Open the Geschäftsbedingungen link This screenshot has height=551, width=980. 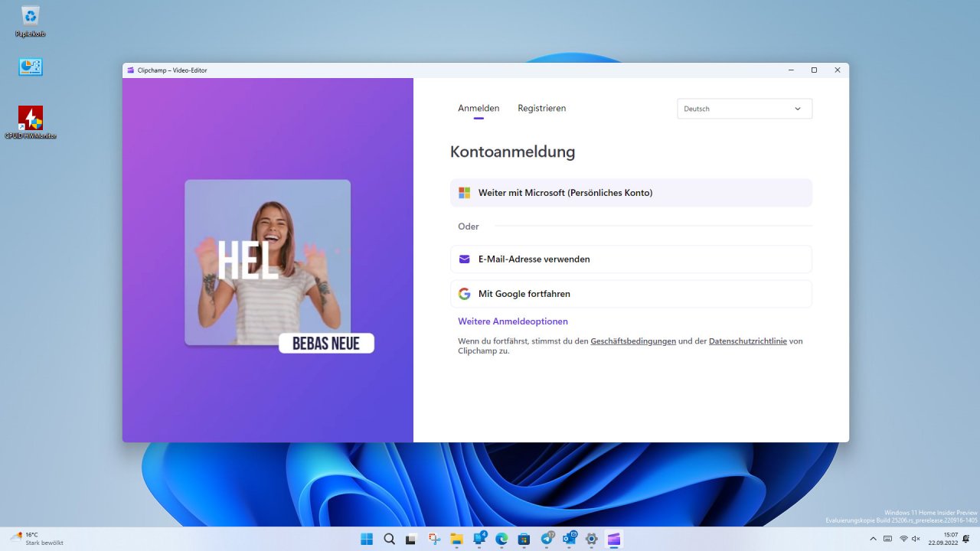(x=633, y=341)
